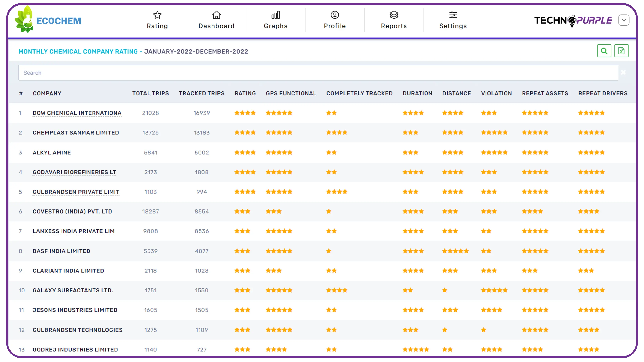
Task: Click the Graphs bar-chart icon
Action: point(275,15)
